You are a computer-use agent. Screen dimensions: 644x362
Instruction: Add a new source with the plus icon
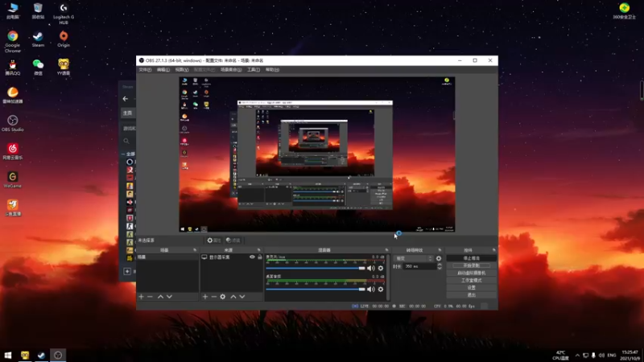click(x=205, y=296)
